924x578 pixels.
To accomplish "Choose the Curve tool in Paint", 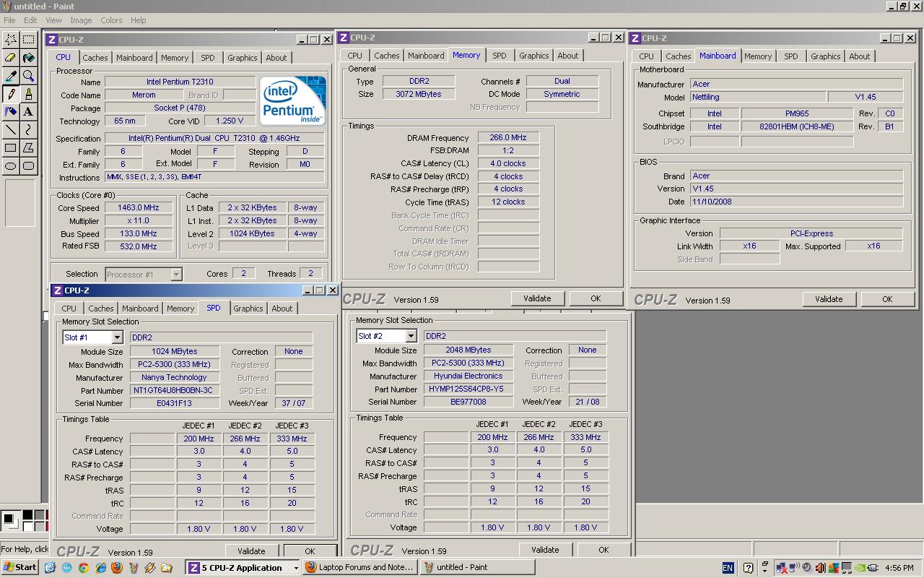I will click(x=28, y=130).
